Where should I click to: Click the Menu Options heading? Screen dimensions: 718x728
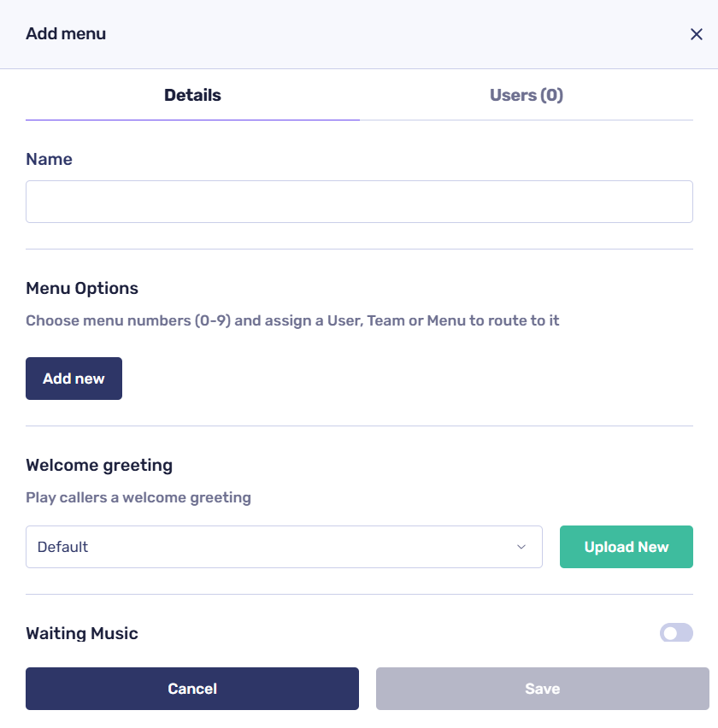[82, 289]
